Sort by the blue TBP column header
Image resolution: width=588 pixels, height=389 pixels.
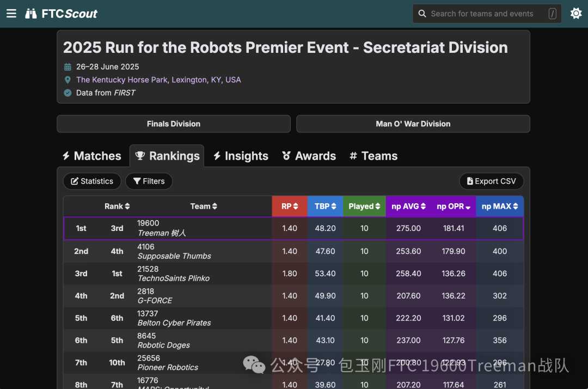(325, 206)
